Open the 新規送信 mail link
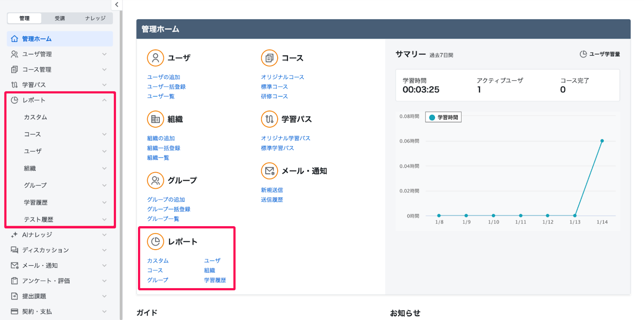 (x=272, y=190)
